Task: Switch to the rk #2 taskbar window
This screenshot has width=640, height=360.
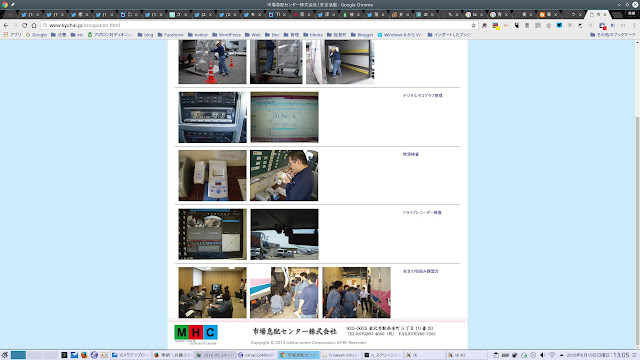Action: (466, 355)
